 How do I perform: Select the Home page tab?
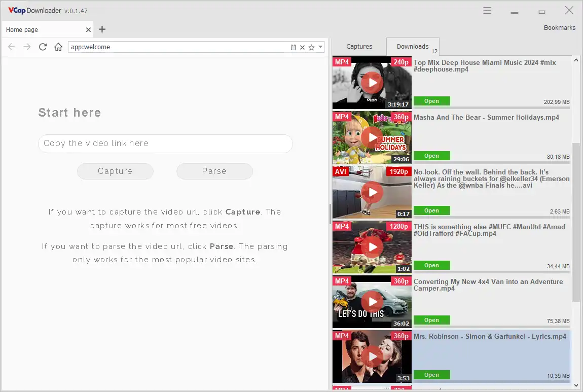47,29
